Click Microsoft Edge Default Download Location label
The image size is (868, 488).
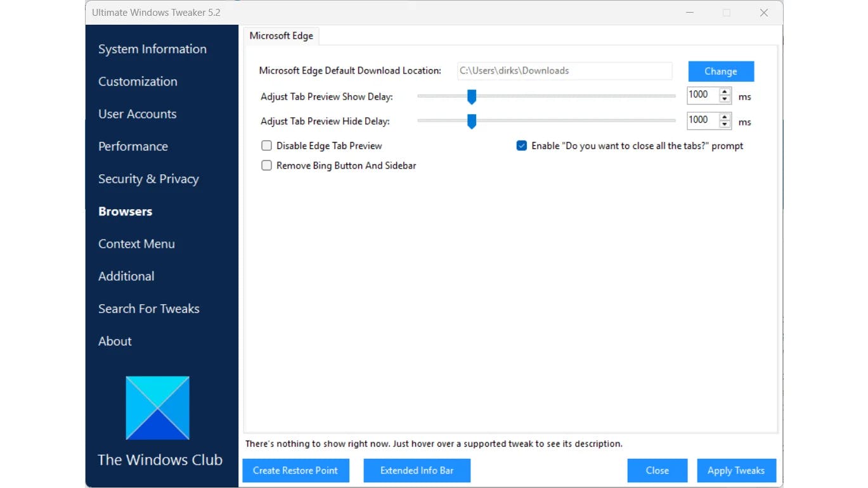point(350,71)
